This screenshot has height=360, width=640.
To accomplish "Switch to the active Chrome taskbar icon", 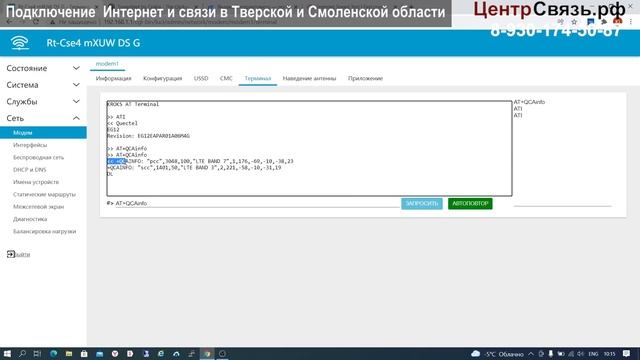I will coord(207,354).
